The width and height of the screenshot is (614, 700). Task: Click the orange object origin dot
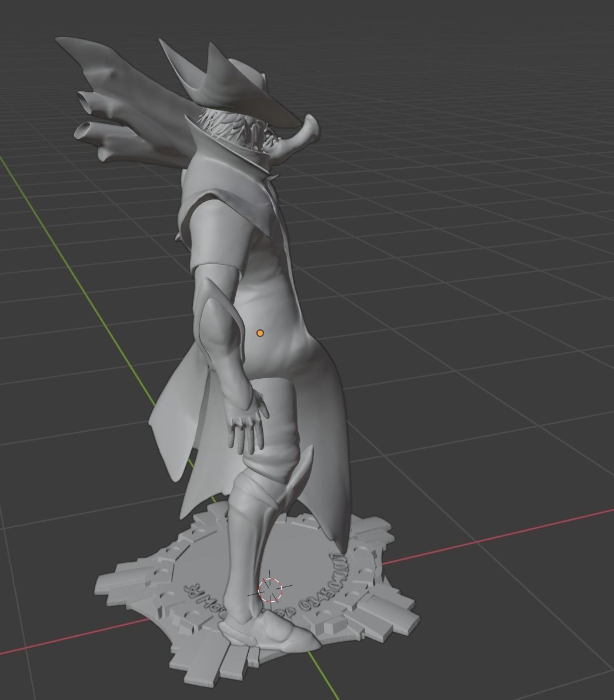(x=261, y=333)
